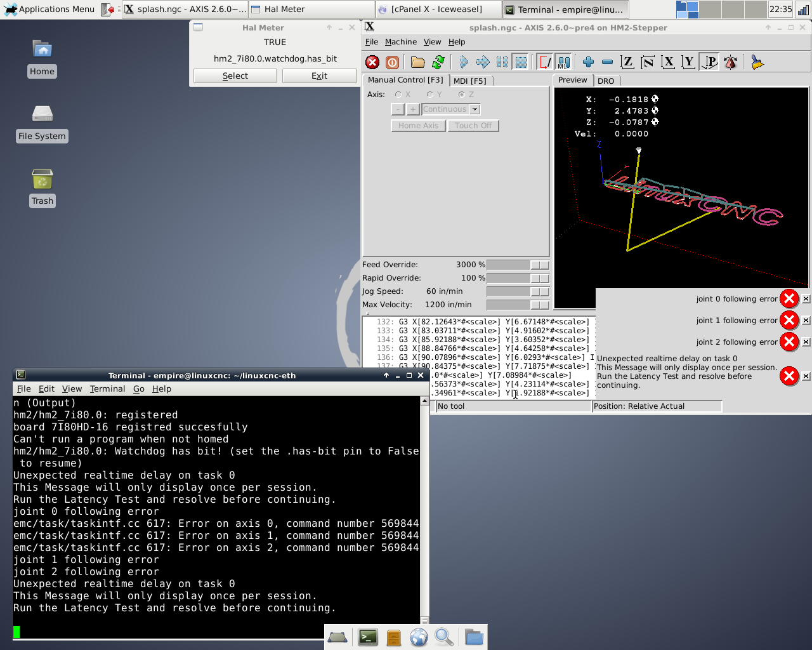
Task: Adjust the Rapid Override slider
Action: 518,278
